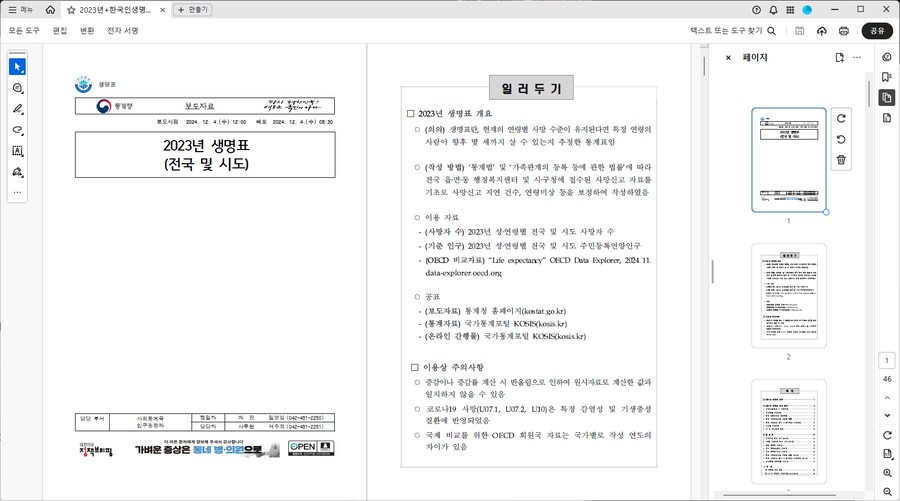Viewport: 900px width, 501px height.
Task: Rotate page 1 thumbnail counterclockwise
Action: 841,139
